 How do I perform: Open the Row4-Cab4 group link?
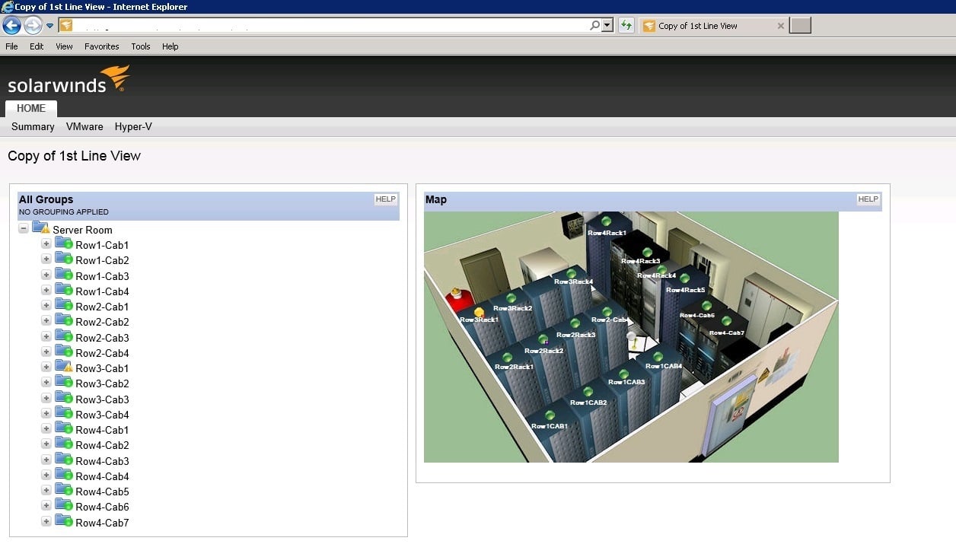pyautogui.click(x=102, y=476)
